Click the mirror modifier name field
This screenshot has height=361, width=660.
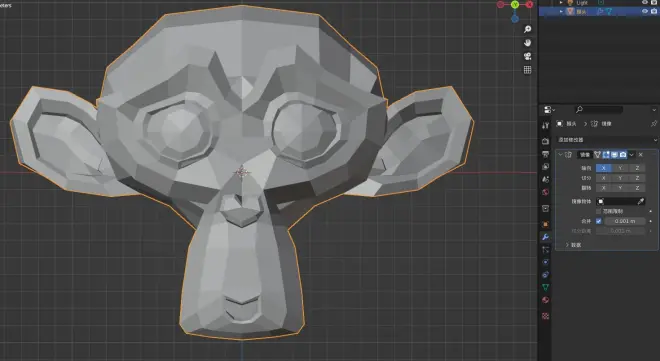[x=585, y=155]
